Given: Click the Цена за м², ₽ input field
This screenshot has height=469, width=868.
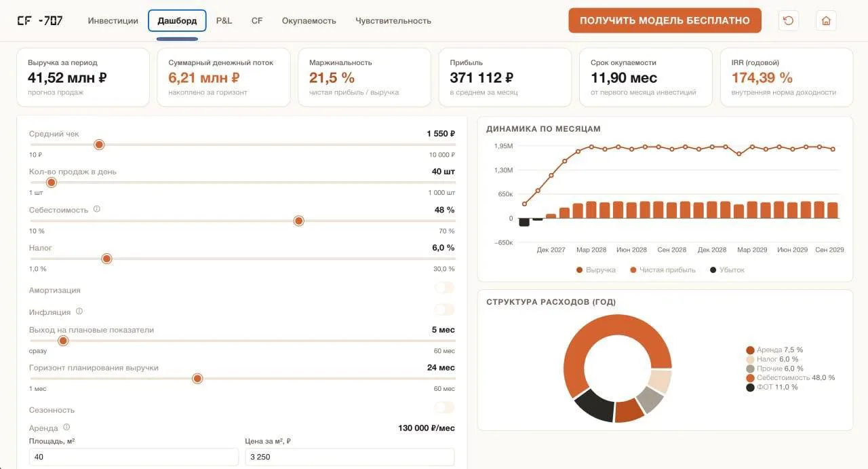Looking at the screenshot, I should (x=350, y=457).
